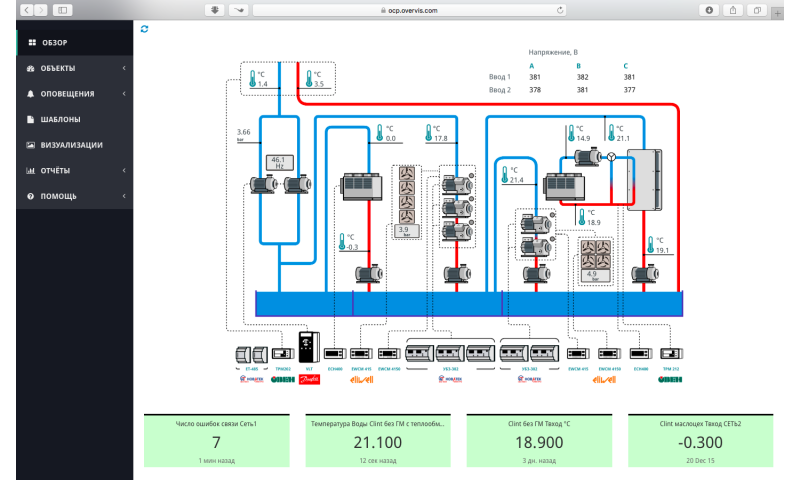
Task: Click the thermometer showing 1.4 °C
Action: [x=250, y=79]
